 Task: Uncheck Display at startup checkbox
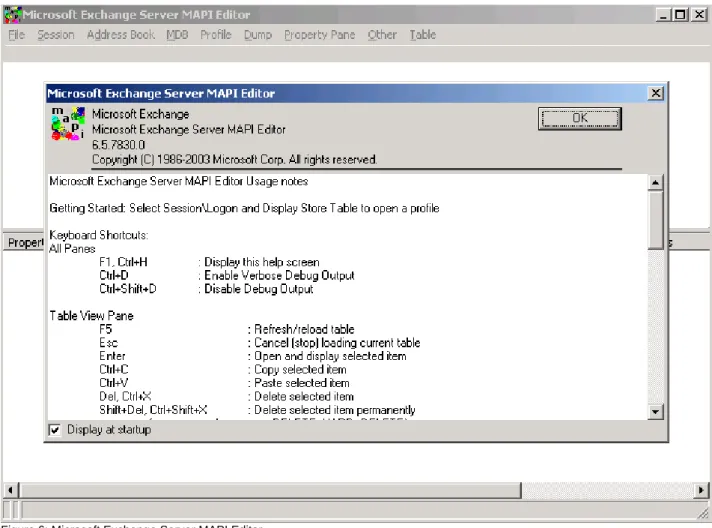[x=54, y=430]
